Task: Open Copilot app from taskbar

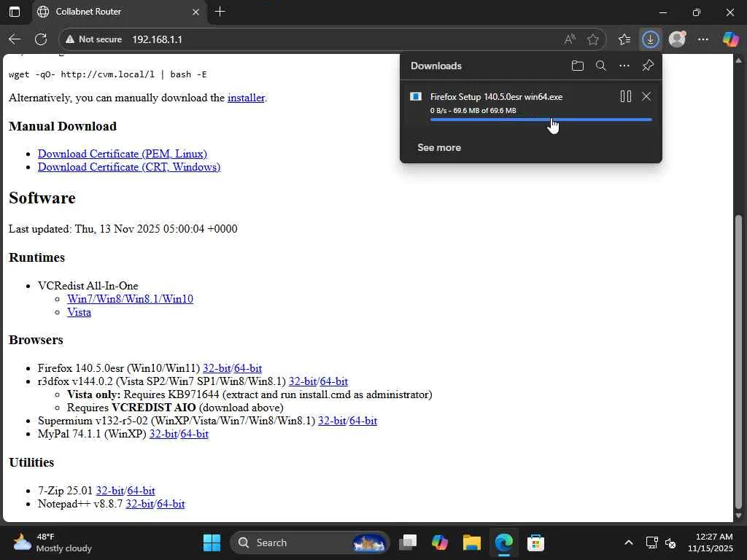Action: 439,542
